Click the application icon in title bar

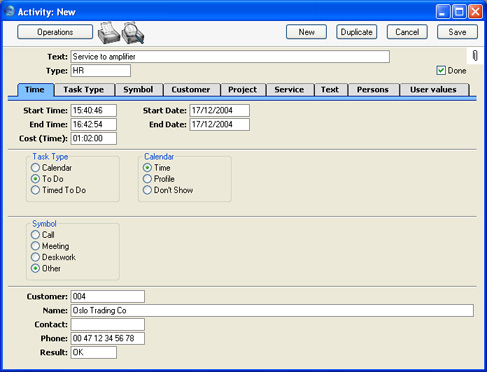9,11
